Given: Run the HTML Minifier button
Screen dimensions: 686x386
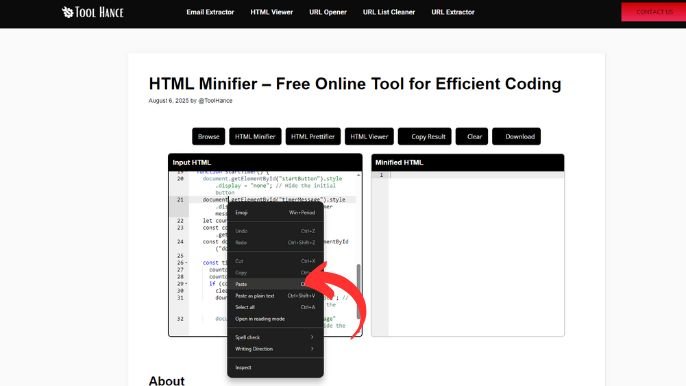Looking at the screenshot, I should (x=255, y=137).
